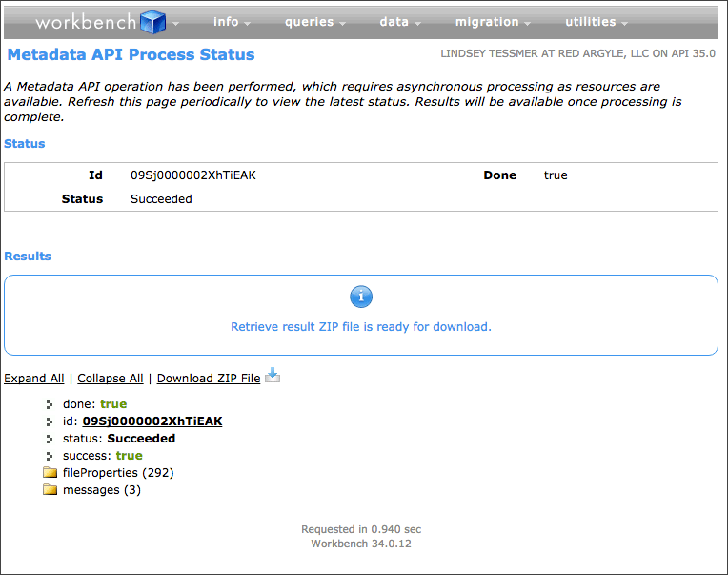Open the 09Sj0000002XhTiEAK id link in results

[x=152, y=421]
